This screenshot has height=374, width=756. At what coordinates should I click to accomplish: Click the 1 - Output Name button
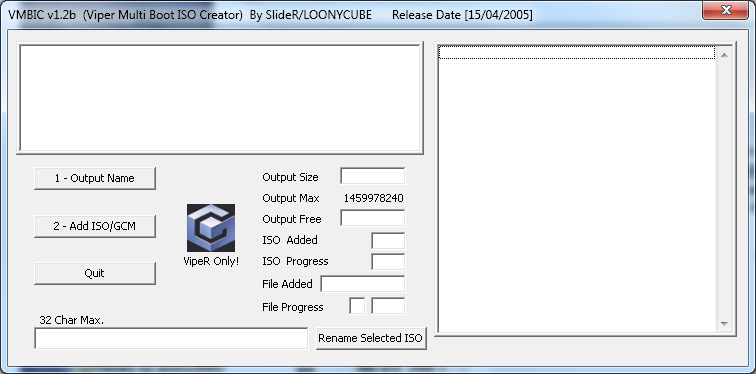tap(94, 178)
